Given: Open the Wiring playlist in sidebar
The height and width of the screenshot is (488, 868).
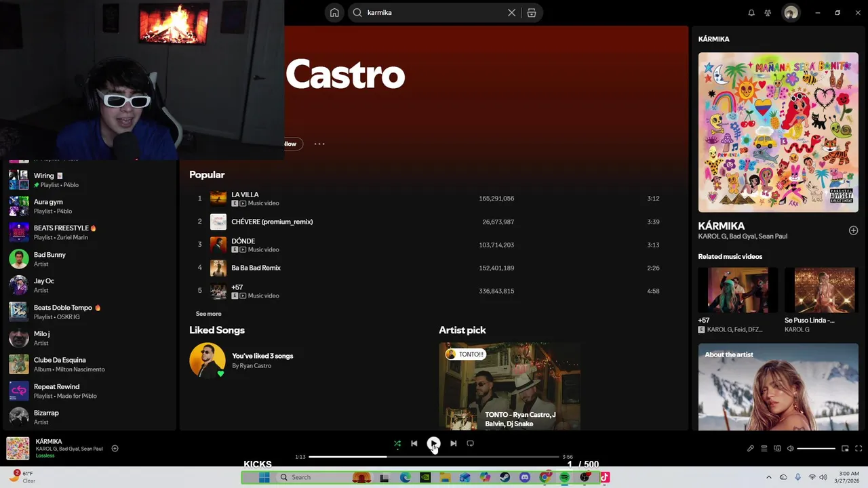Looking at the screenshot, I should [88, 180].
